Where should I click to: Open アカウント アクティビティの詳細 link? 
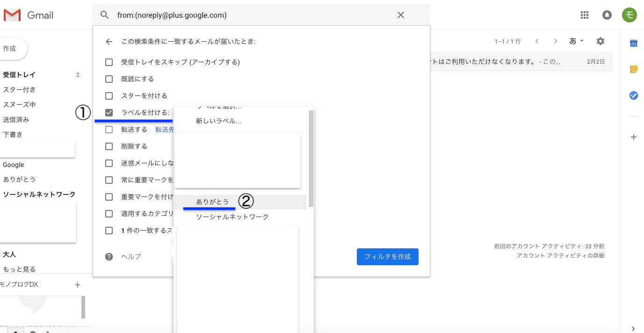560,255
